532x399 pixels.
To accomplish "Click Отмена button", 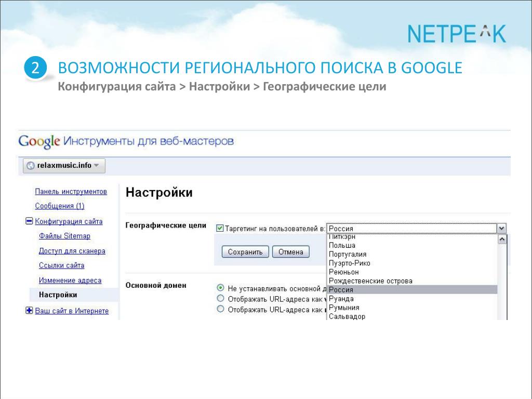I will pyautogui.click(x=291, y=252).
